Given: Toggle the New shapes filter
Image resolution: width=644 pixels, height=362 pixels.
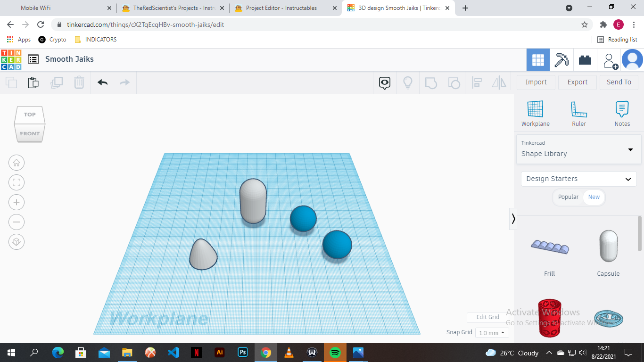Looking at the screenshot, I should [594, 197].
